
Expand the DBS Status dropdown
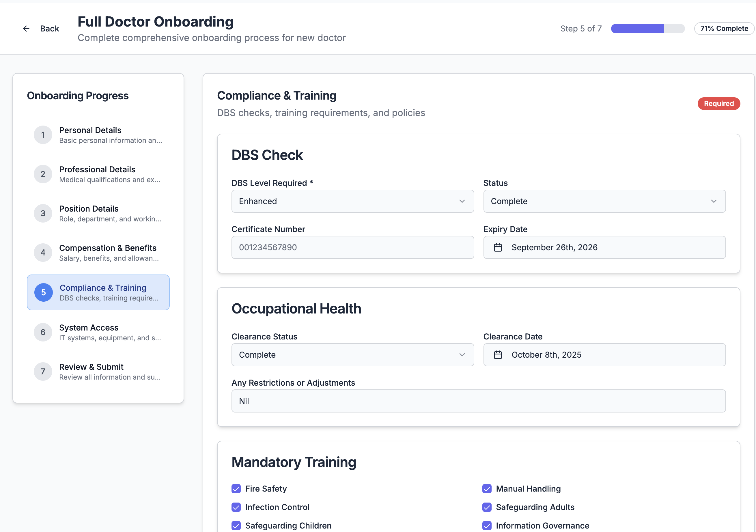pos(604,201)
